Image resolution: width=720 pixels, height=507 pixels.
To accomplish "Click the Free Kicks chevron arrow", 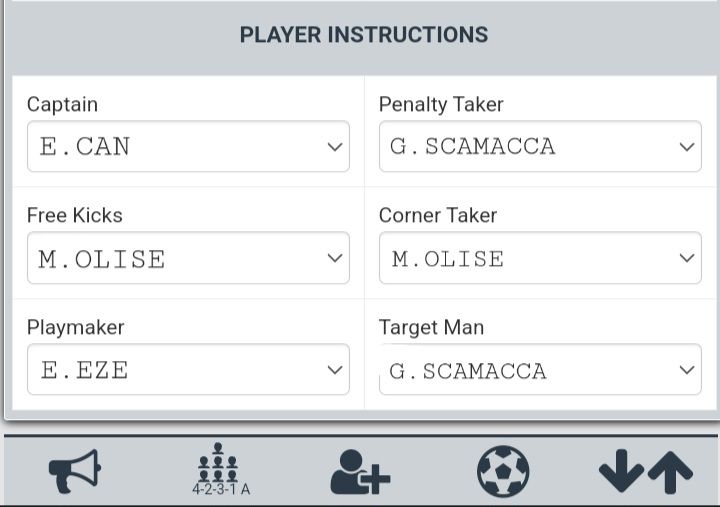I will (335, 259).
